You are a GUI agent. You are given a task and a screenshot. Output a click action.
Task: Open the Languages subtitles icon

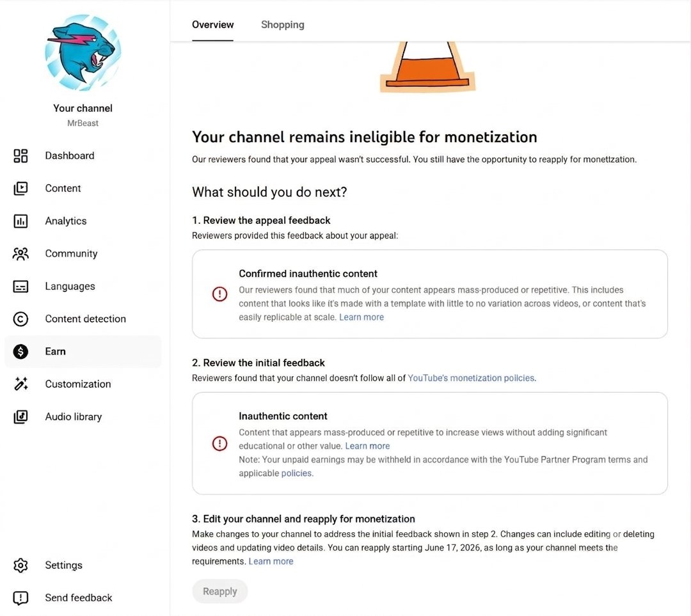[20, 286]
